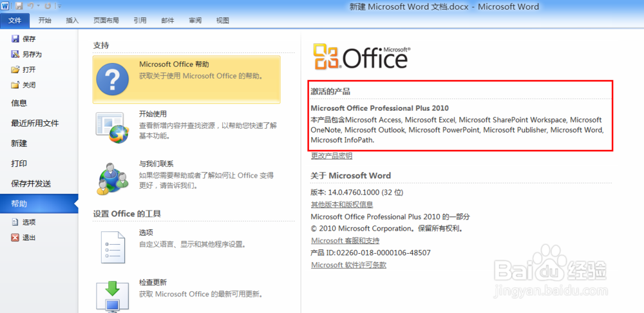Open the 文件 (File) tab
Image resolution: width=644 pixels, height=313 pixels.
coord(15,21)
